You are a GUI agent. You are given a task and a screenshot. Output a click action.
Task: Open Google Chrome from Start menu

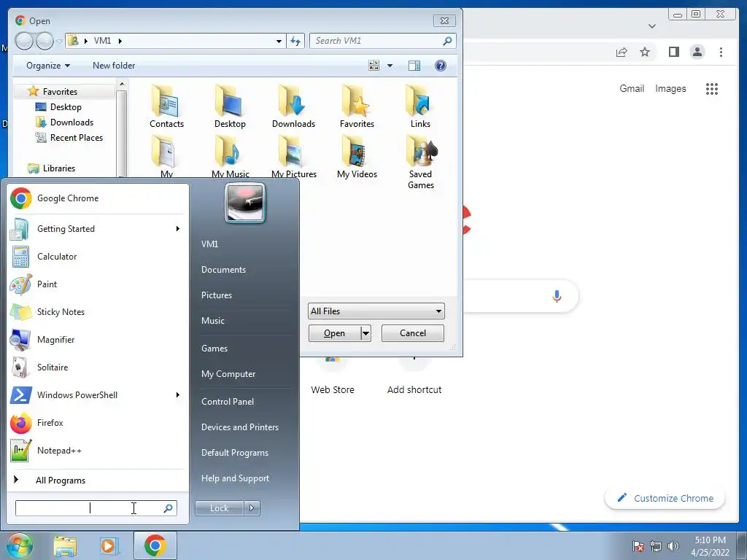pos(97,198)
